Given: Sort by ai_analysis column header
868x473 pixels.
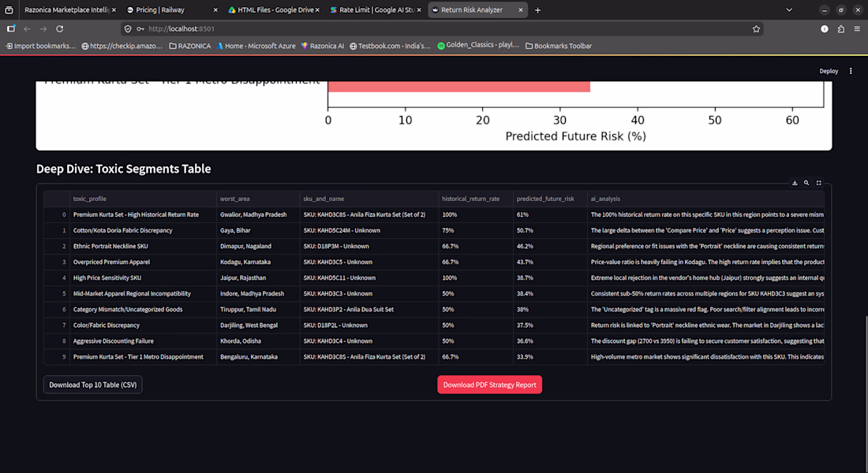Looking at the screenshot, I should [705, 199].
